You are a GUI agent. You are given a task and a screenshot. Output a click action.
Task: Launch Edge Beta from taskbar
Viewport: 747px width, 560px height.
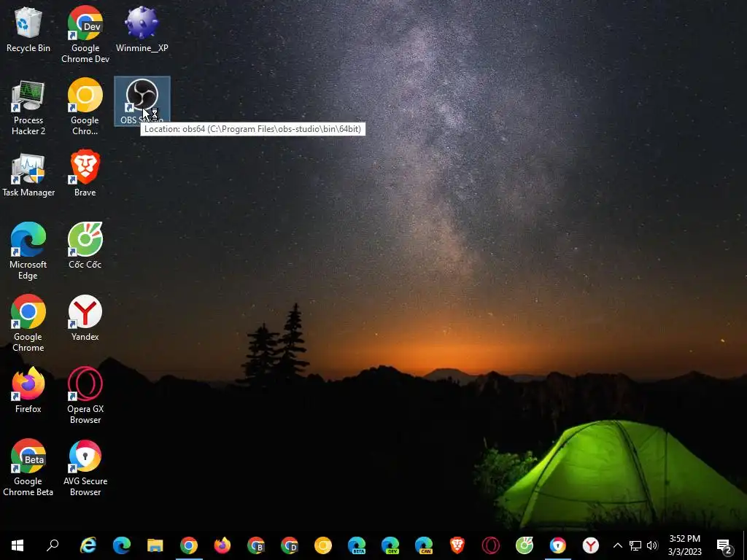click(x=356, y=545)
